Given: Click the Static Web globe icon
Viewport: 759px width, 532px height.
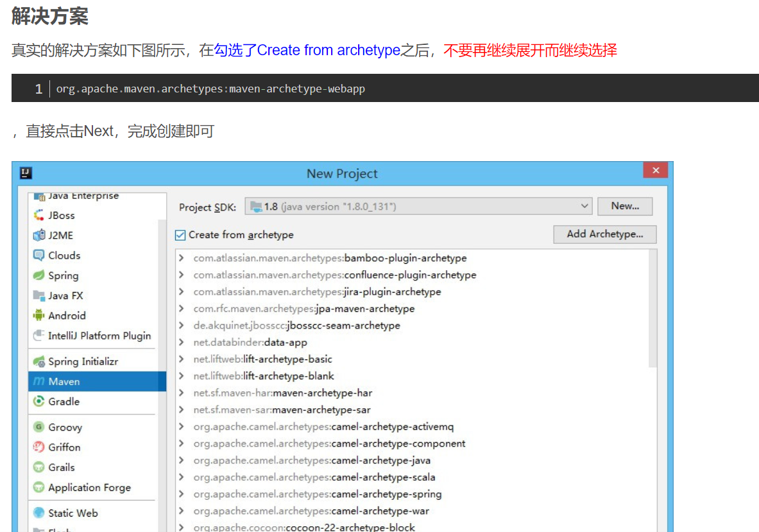Looking at the screenshot, I should [38, 513].
